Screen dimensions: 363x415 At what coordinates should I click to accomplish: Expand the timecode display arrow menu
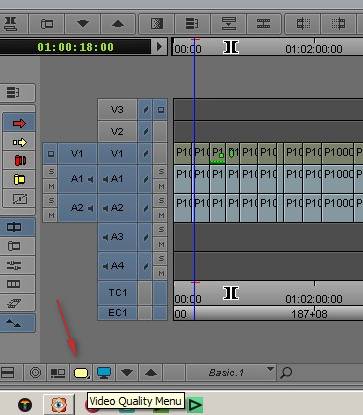(x=159, y=46)
